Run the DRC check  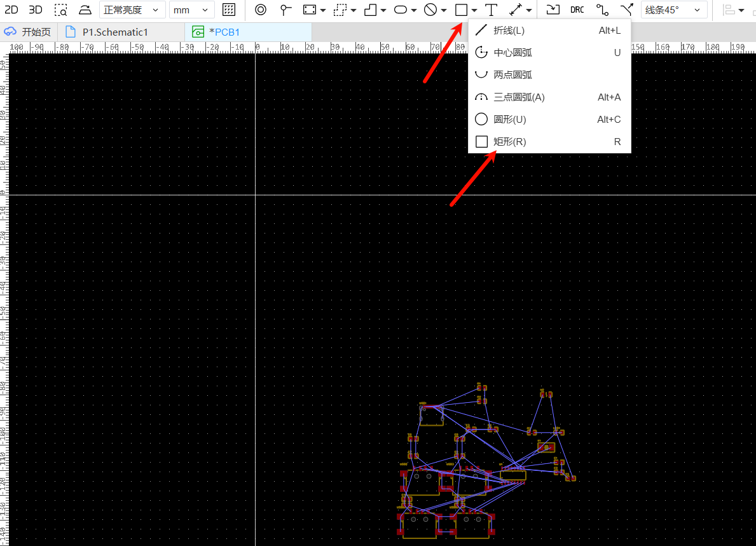click(x=577, y=10)
